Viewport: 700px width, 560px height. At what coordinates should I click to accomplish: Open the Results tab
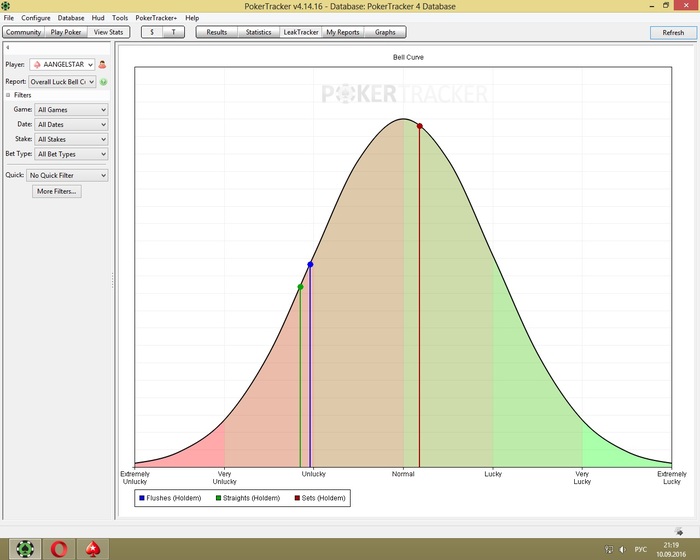point(217,32)
